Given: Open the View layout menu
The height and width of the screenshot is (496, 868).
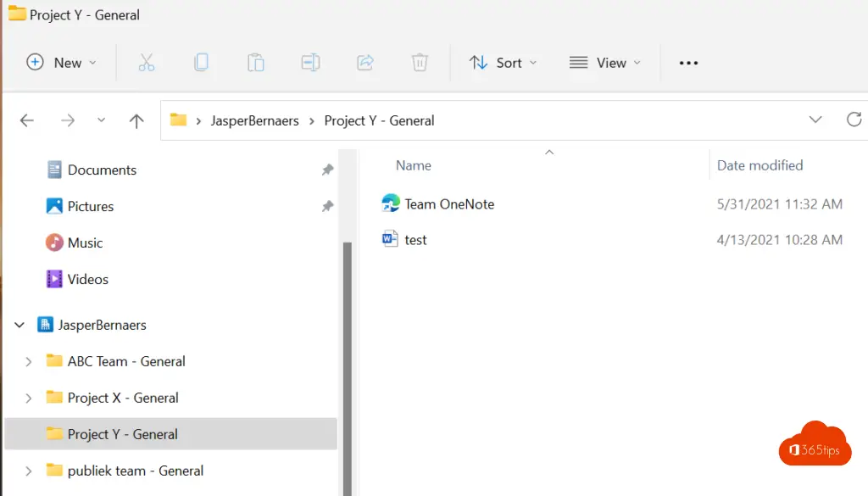Looking at the screenshot, I should 605,62.
